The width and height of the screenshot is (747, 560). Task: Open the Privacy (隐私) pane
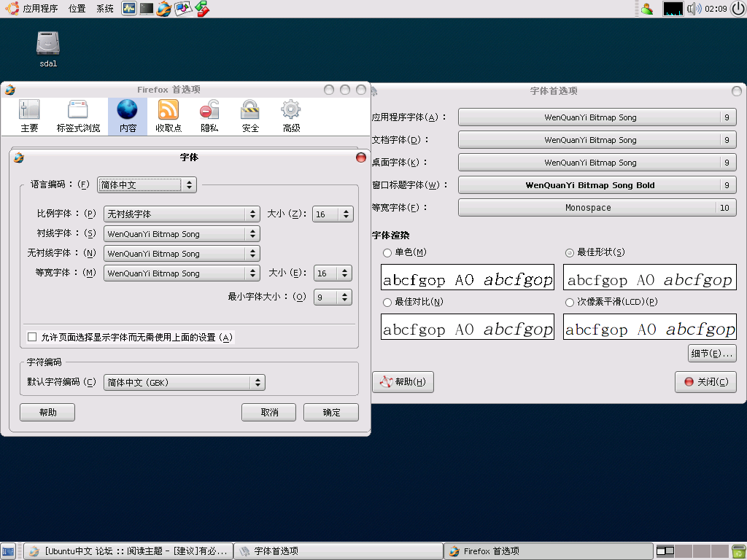point(209,117)
